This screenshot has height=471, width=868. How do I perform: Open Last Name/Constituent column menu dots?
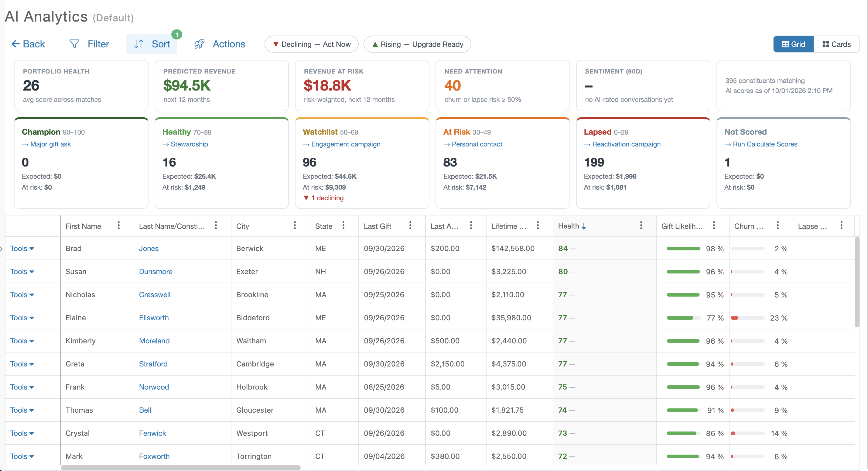pos(216,225)
